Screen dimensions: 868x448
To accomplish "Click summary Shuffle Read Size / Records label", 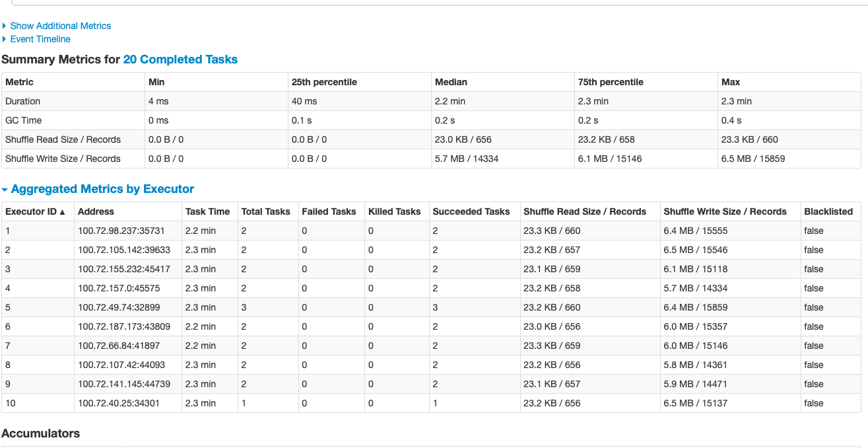I will click(x=63, y=139).
